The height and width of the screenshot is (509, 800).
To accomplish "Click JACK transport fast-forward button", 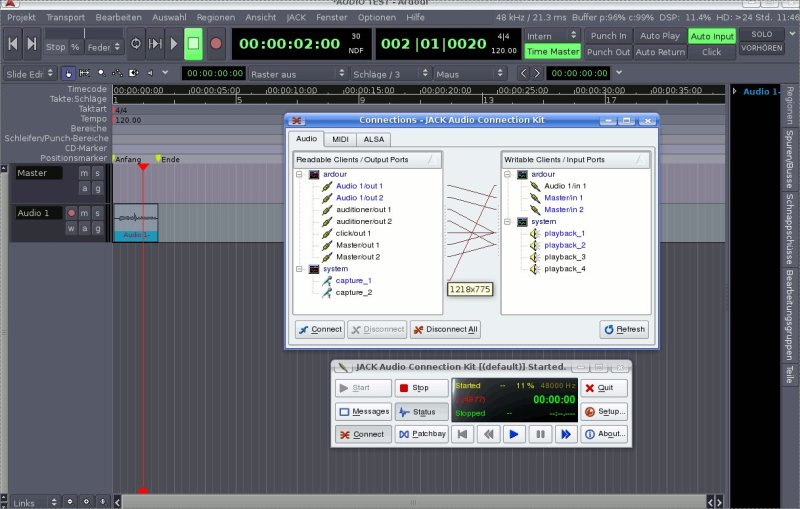I will click(566, 434).
